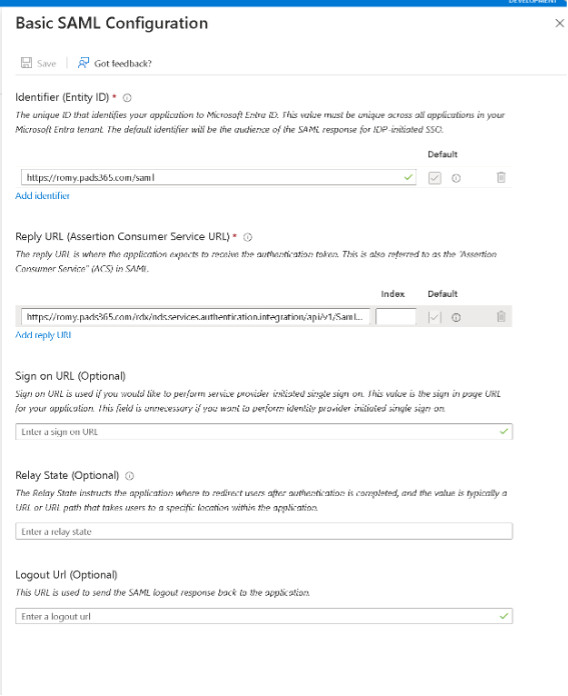The width and height of the screenshot is (568, 696).
Task: Click info icon next to reply URL Default checkbox
Action: coord(456,318)
